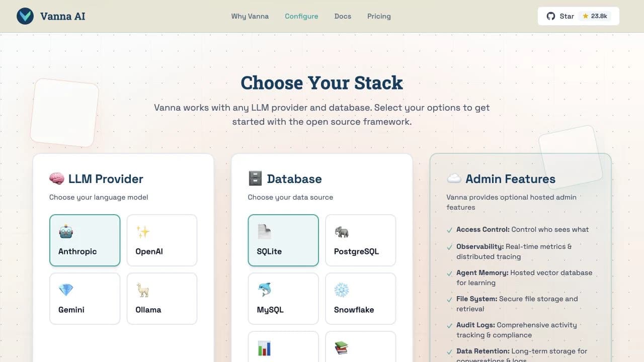This screenshot has width=644, height=362.
Task: Click the Observability feature text
Action: coord(514,251)
